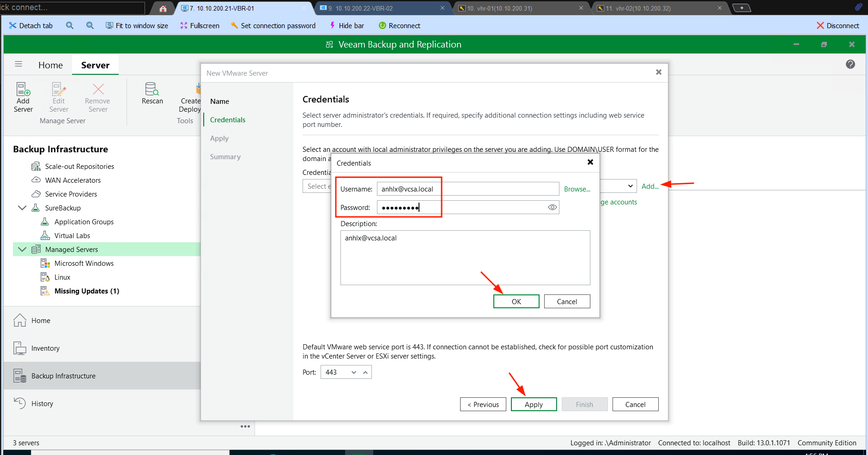The width and height of the screenshot is (868, 455).
Task: Collapse the Managed Servers tree node
Action: 22,249
